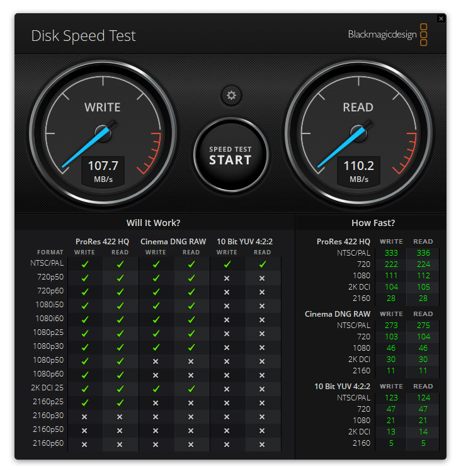
Task: Click NTSC/PAL ProRes 422 HQ write checkmark
Action: (85, 264)
